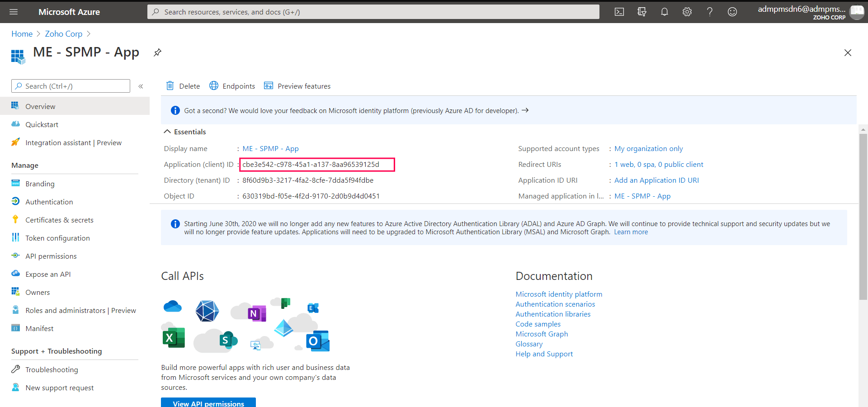Open the Manifest section
Screen dimensions: 868x407
tap(39, 328)
